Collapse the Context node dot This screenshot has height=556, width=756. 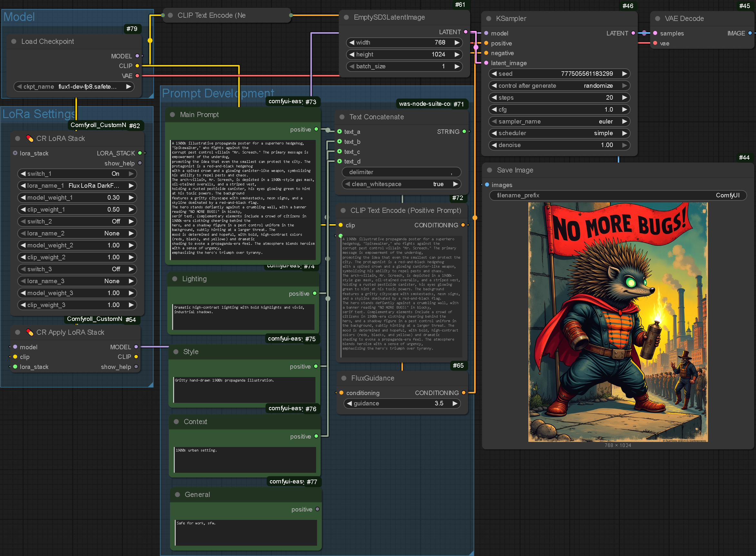(176, 422)
